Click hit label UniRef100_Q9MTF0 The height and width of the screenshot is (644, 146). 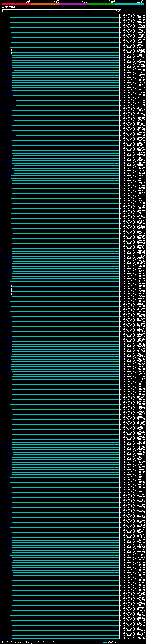(x=134, y=284)
